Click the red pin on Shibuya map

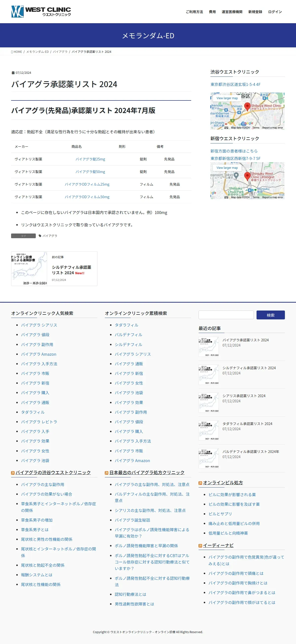tap(247, 107)
